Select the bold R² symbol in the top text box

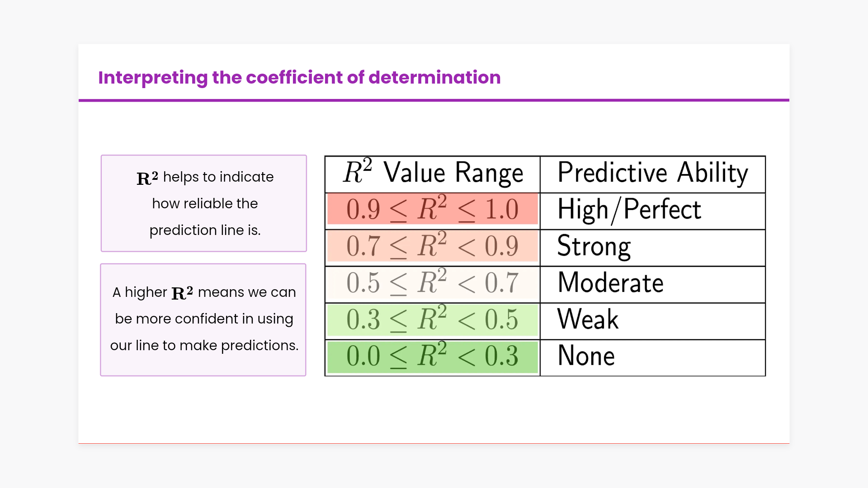147,178
